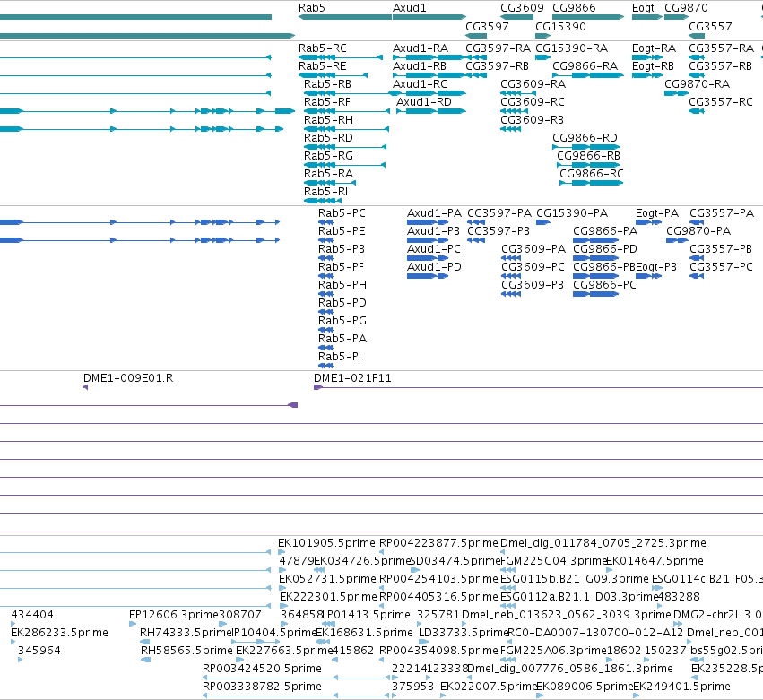This screenshot has width=763, height=700.
Task: Select the DME1-009E01.R clone label
Action: (x=128, y=378)
